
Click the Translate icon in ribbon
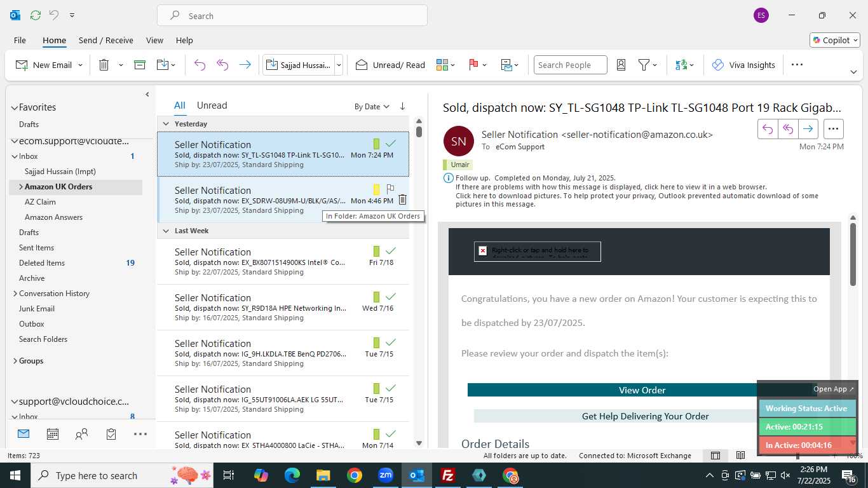point(681,65)
